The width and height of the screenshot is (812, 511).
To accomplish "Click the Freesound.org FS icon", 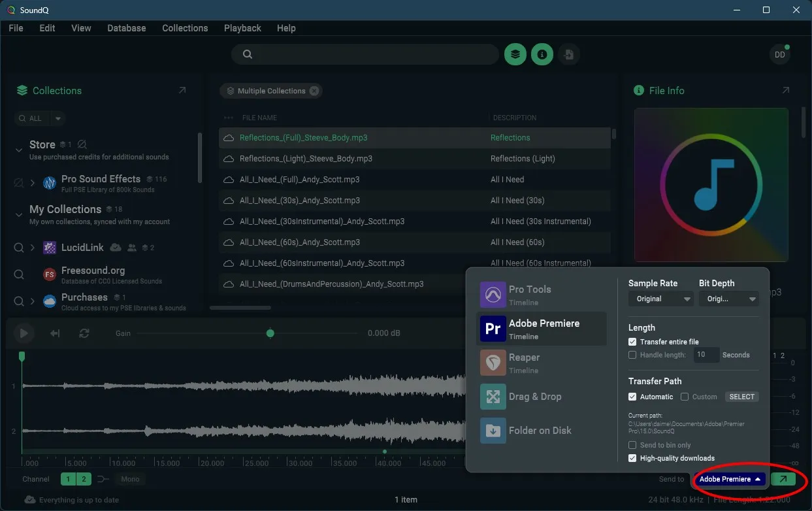I will pos(50,274).
